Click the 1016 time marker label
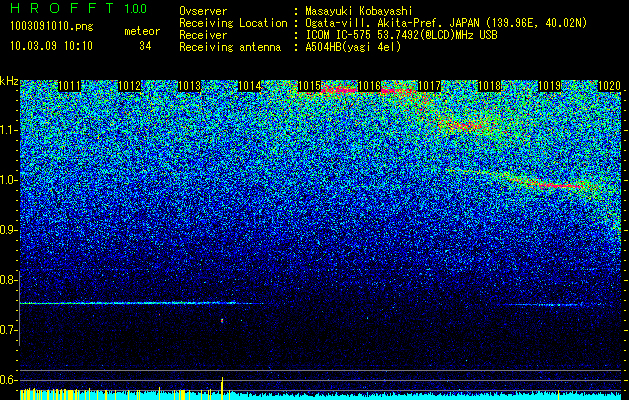The image size is (629, 400). 369,86
